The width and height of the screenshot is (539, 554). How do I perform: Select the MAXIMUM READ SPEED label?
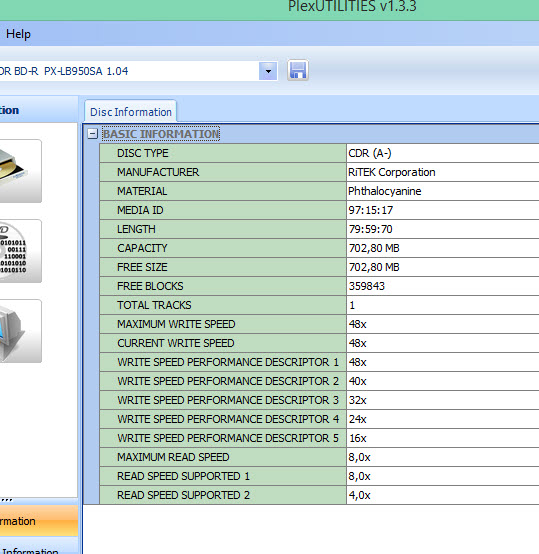coord(173,457)
